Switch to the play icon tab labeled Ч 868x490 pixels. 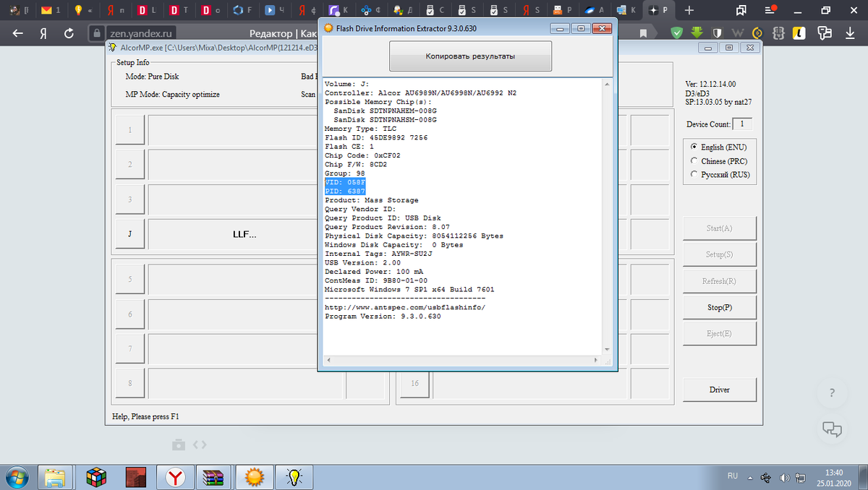[x=274, y=10]
